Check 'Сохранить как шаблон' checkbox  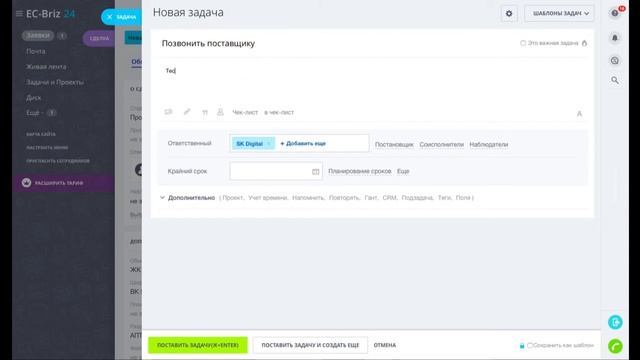tap(530, 345)
